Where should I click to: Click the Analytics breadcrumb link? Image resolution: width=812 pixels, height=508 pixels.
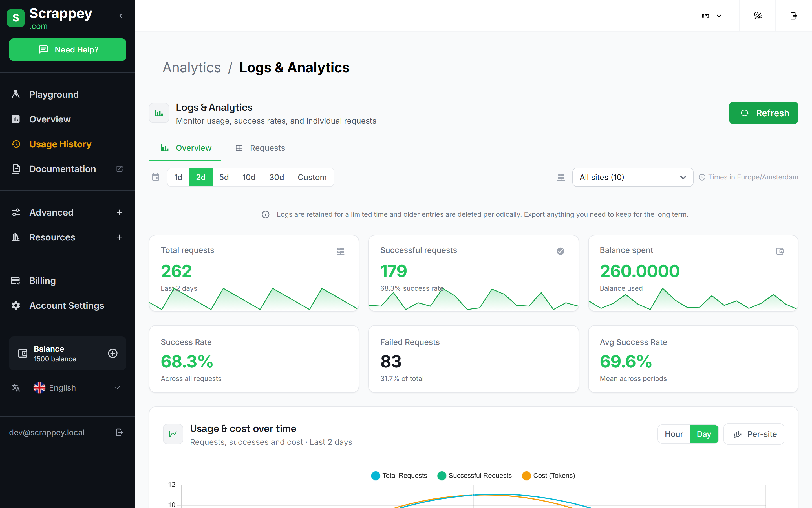tap(192, 67)
